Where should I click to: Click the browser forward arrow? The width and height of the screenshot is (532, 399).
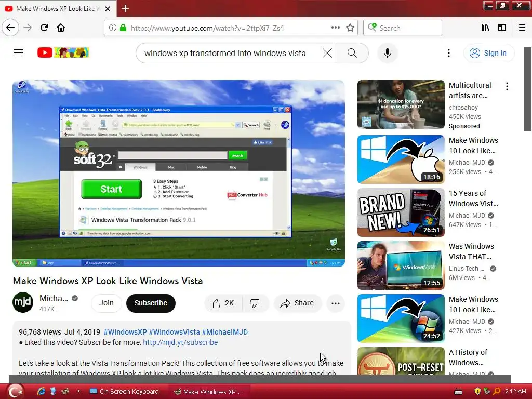(x=28, y=28)
